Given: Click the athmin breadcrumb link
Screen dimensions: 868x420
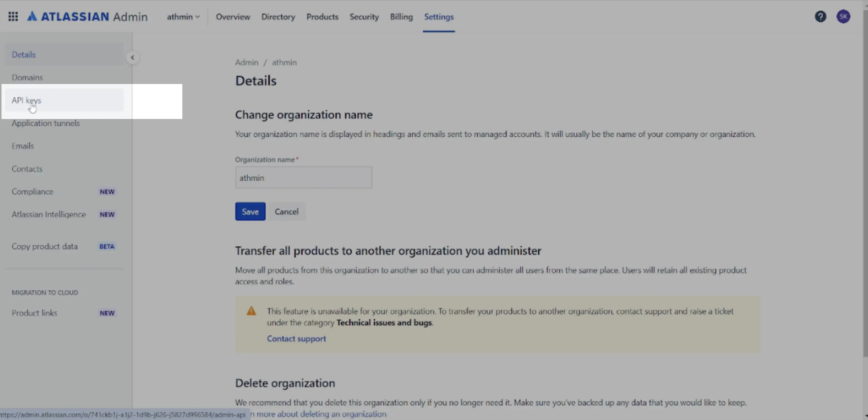Looking at the screenshot, I should pyautogui.click(x=284, y=62).
